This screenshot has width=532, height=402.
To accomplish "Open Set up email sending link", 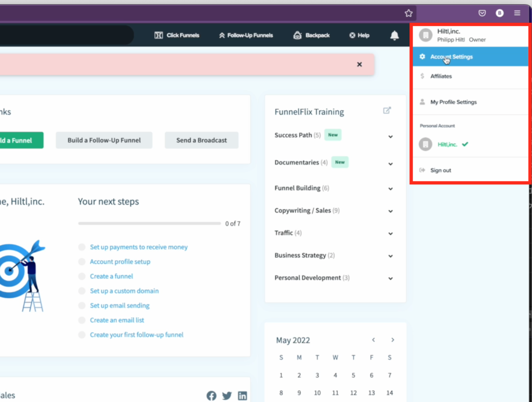I will point(119,305).
